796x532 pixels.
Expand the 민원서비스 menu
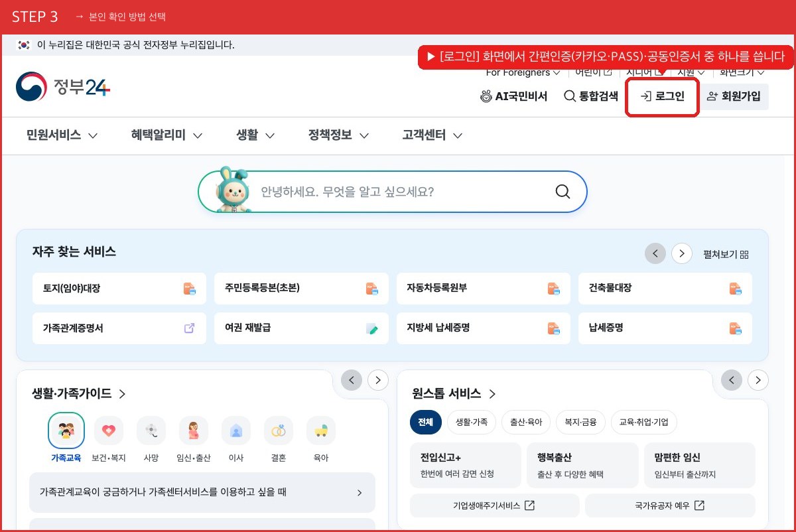click(x=62, y=135)
